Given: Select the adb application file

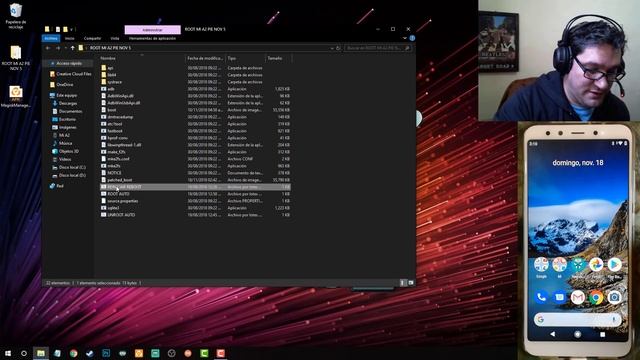Looking at the screenshot, I should [x=196, y=89].
